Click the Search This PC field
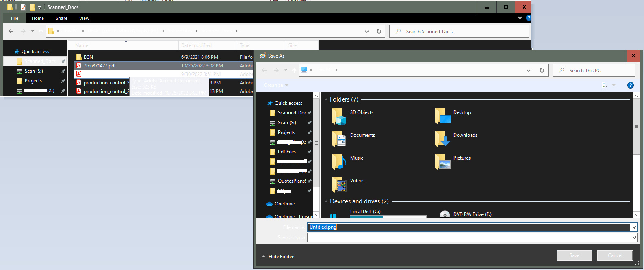Image resolution: width=644 pixels, height=270 pixels. [x=594, y=70]
